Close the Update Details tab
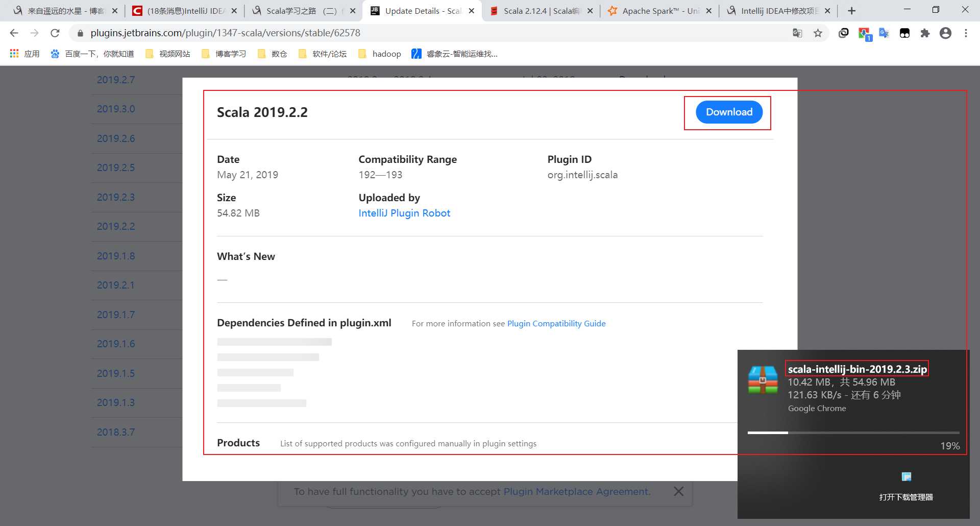This screenshot has width=980, height=526. pos(471,11)
